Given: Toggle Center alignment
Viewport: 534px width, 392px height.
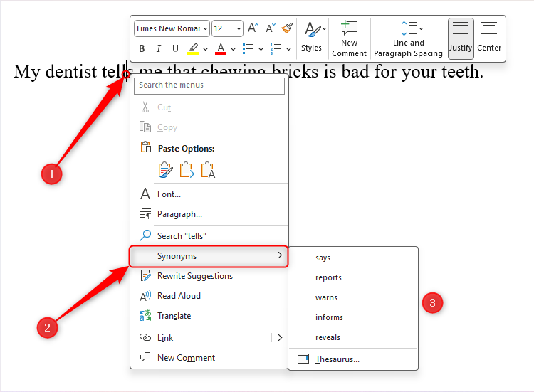Looking at the screenshot, I should click(489, 38).
